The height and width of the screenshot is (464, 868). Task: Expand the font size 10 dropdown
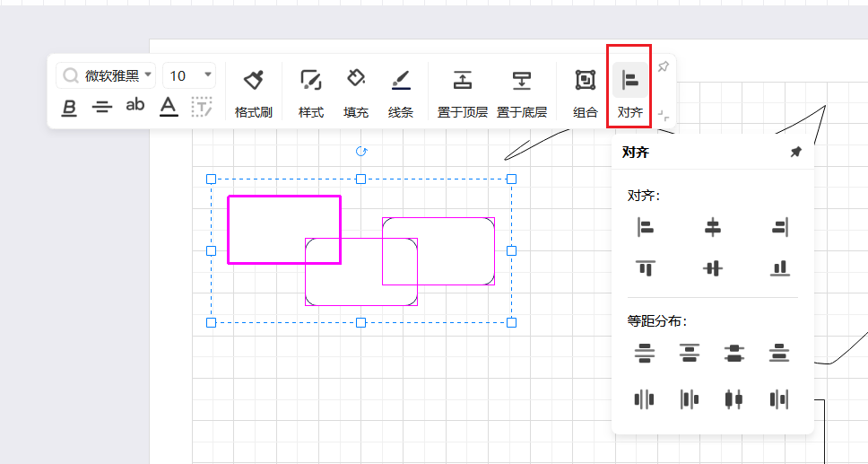pyautogui.click(x=208, y=75)
